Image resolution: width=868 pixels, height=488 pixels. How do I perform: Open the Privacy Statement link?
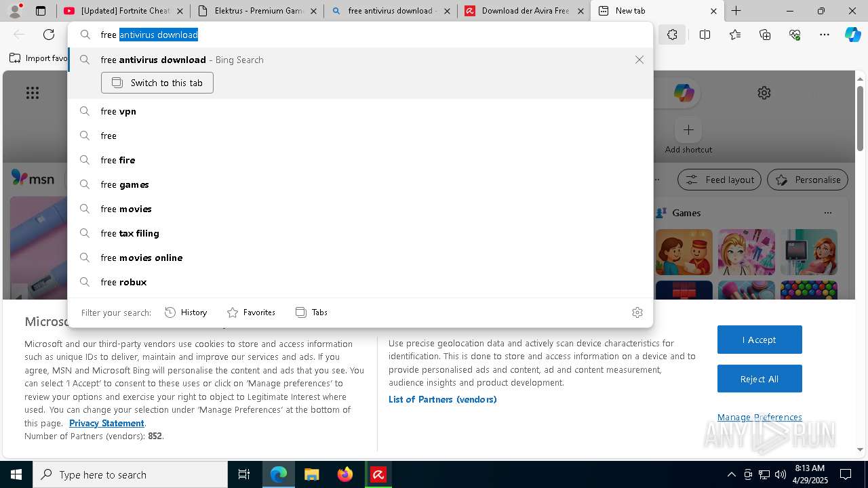pos(106,423)
